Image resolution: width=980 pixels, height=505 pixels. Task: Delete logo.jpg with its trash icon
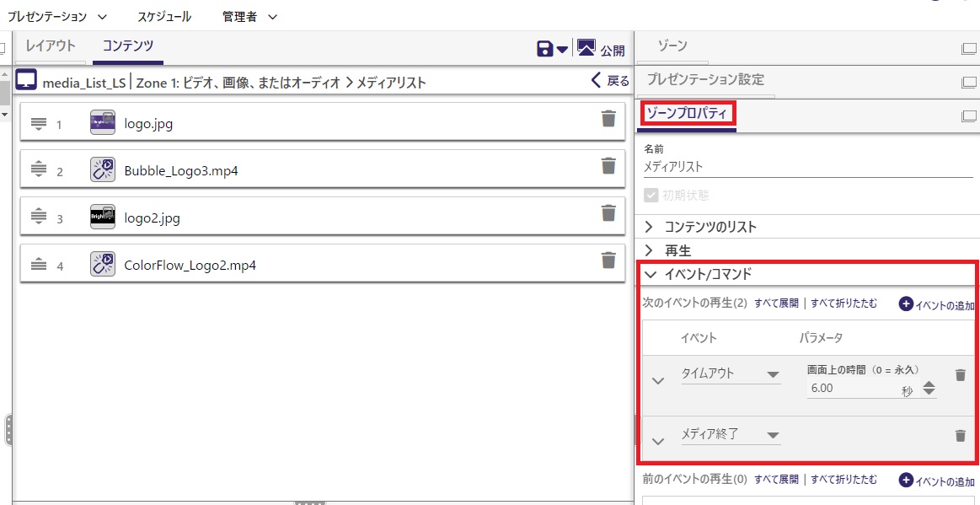click(608, 119)
